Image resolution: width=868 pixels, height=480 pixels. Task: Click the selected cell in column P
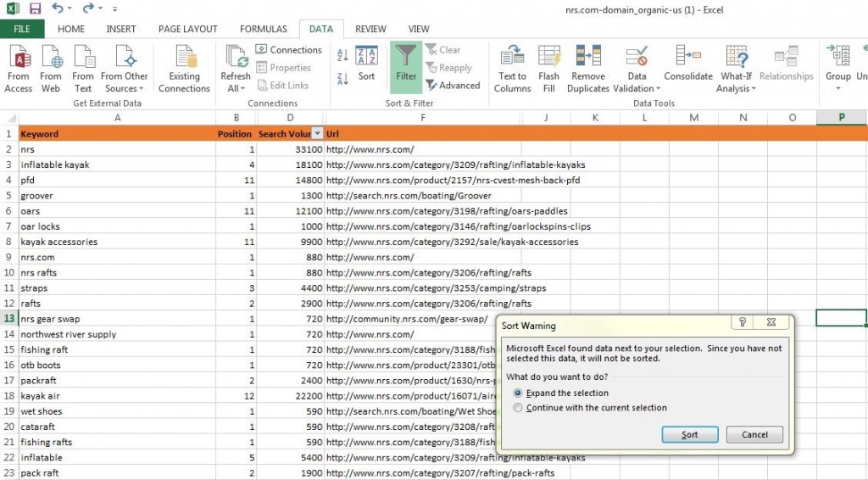click(841, 318)
